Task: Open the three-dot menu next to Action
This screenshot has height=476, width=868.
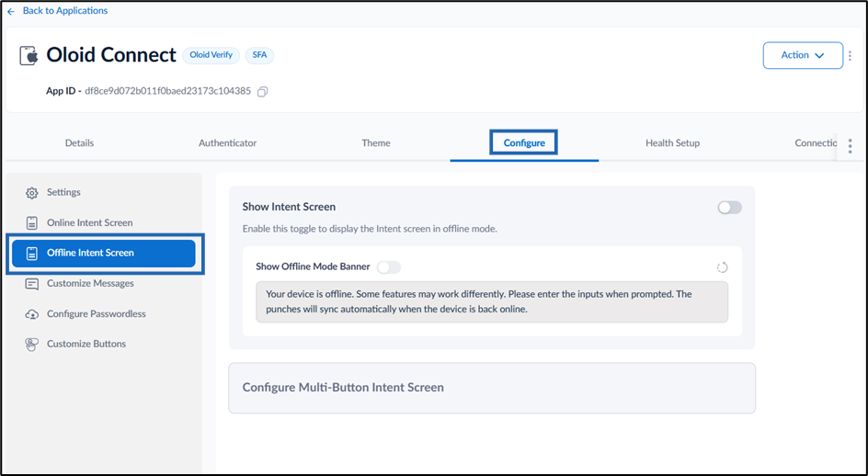Action: (x=851, y=55)
